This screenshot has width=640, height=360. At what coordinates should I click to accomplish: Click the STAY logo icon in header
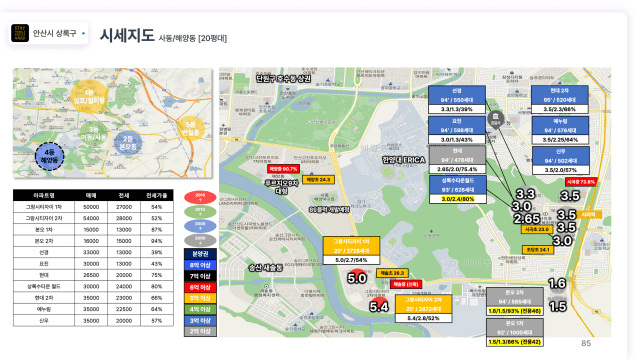20,33
